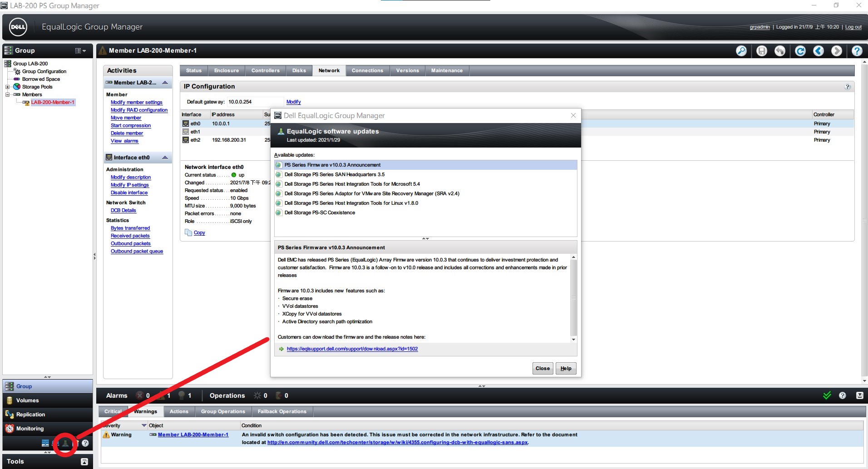
Task: Open the Volumes navigation section
Action: coord(48,400)
